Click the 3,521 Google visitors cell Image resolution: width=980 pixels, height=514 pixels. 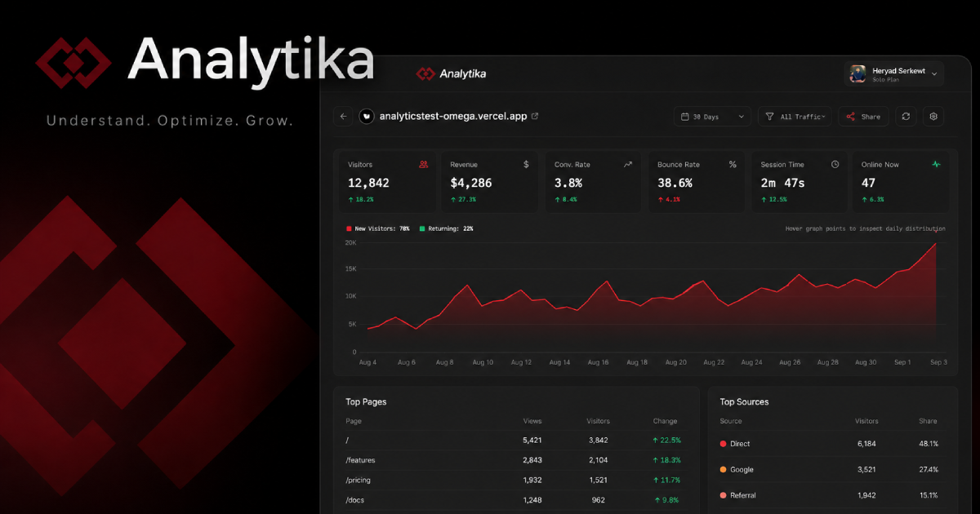(866, 470)
